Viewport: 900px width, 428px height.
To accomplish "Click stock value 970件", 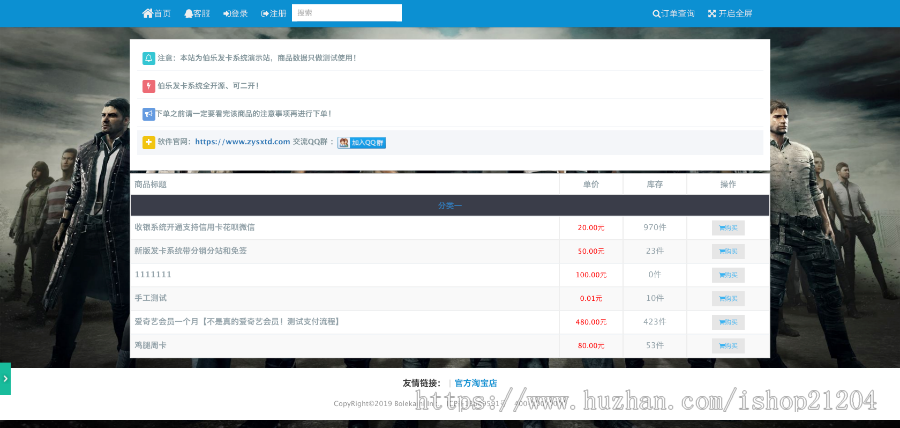I will point(655,227).
